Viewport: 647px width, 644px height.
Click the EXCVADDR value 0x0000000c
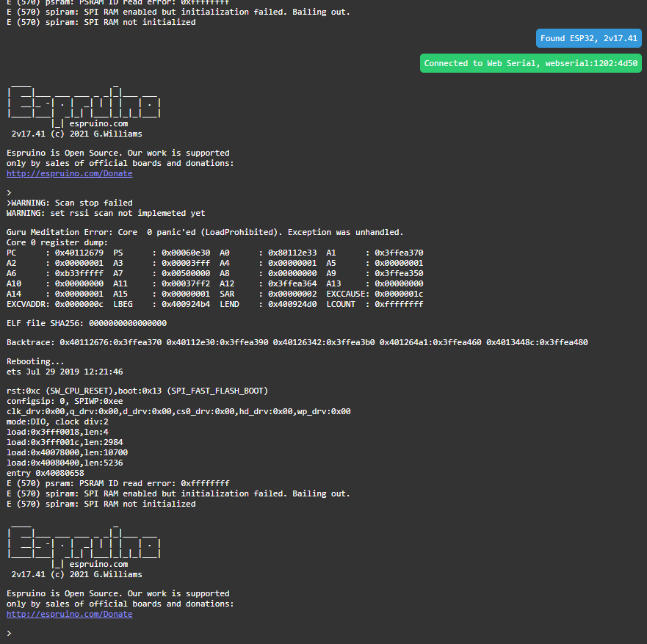(79, 305)
